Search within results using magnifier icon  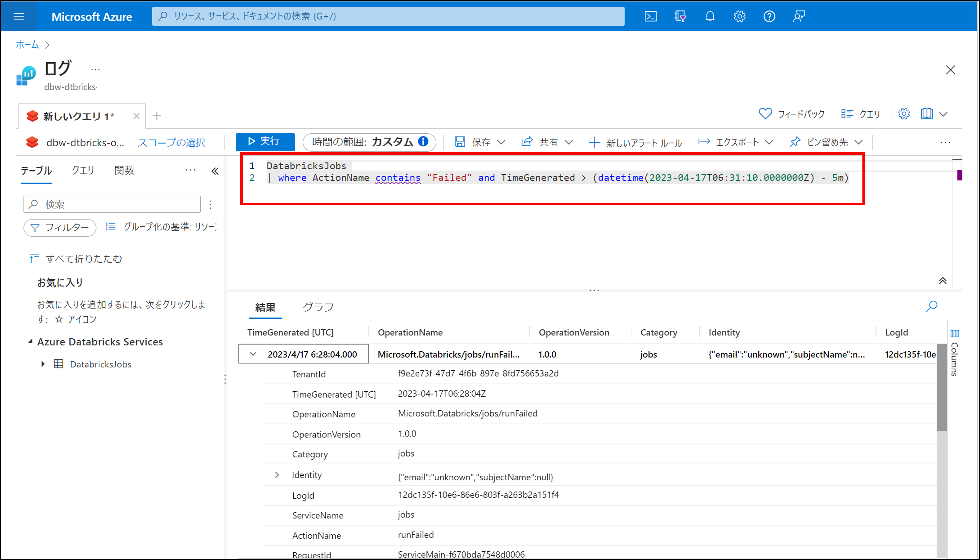tap(931, 306)
